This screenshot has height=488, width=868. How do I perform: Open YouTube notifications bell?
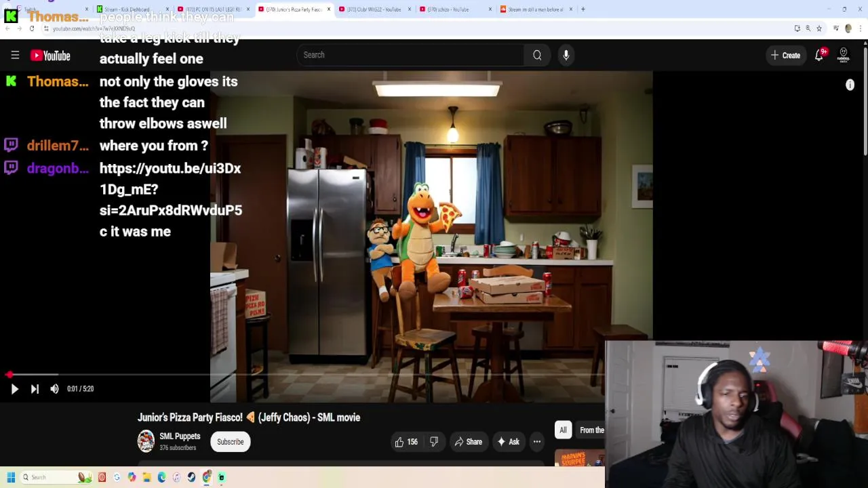[819, 56]
